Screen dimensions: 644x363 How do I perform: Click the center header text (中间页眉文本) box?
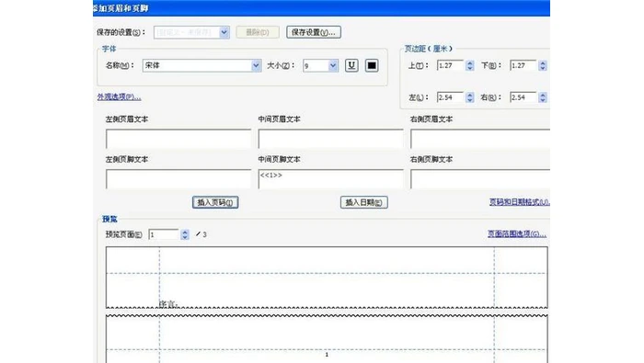(x=330, y=139)
